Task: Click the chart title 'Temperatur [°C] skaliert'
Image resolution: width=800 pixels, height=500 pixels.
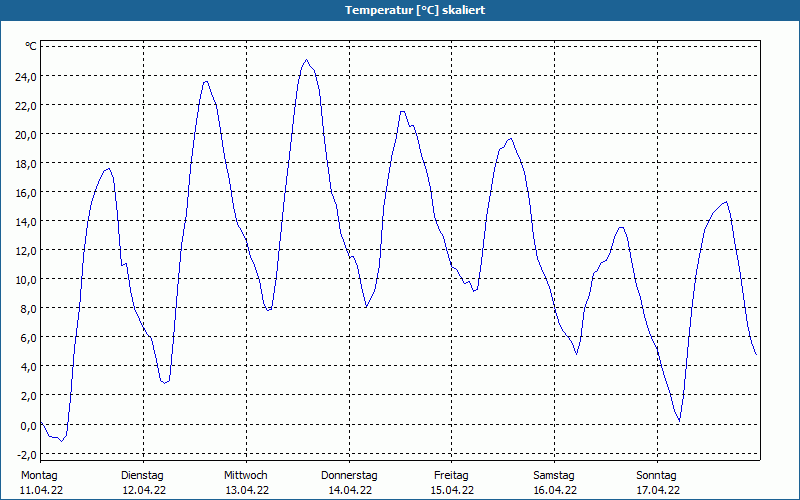Action: [415, 10]
